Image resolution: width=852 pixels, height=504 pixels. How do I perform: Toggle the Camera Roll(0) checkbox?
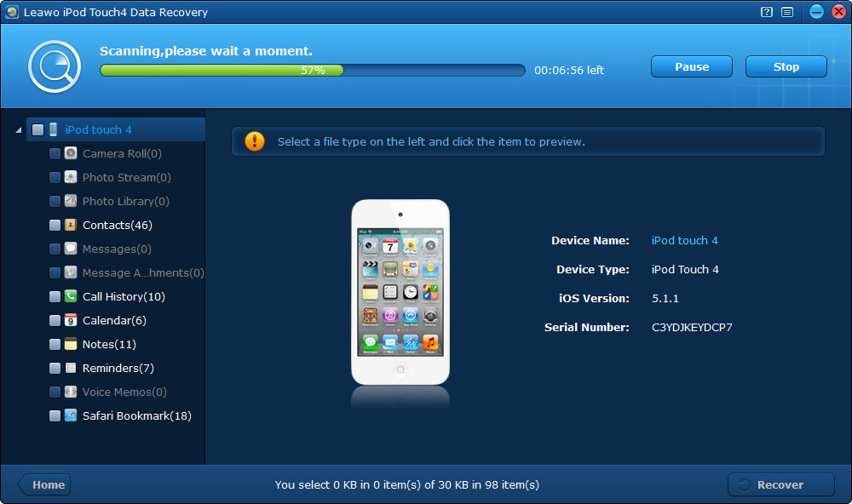(55, 154)
